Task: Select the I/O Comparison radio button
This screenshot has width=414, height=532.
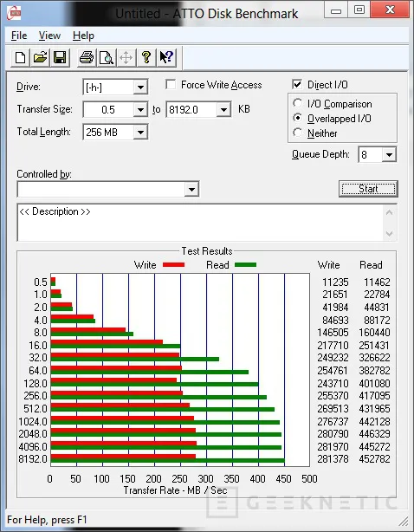Action: 297,103
